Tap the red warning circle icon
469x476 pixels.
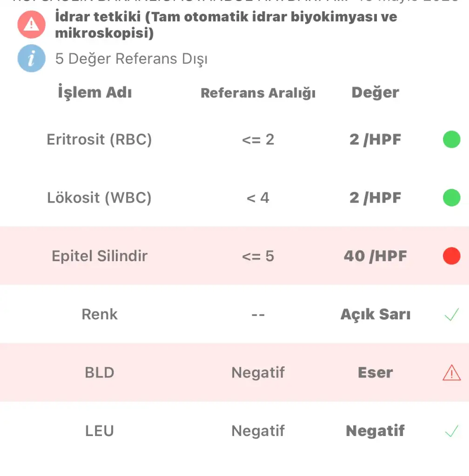point(32,24)
